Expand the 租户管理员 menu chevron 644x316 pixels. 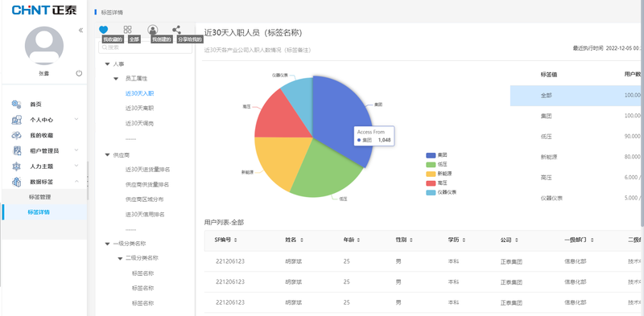tap(76, 150)
